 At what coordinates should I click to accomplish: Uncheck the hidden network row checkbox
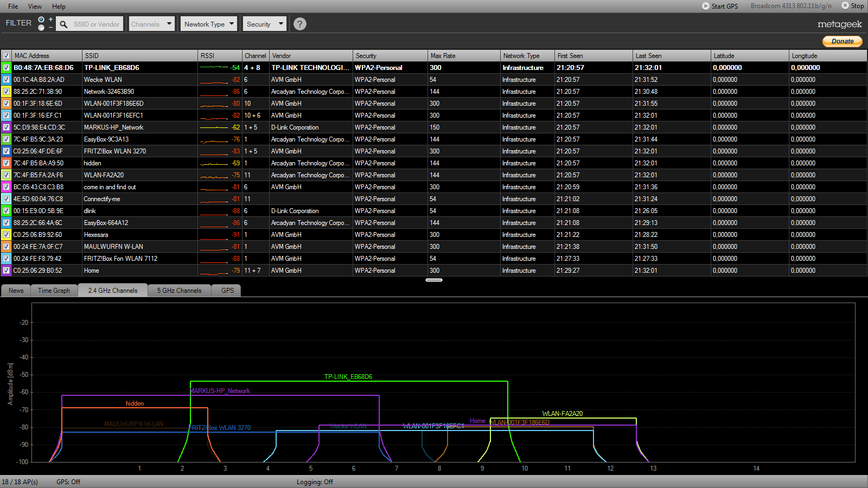6,163
